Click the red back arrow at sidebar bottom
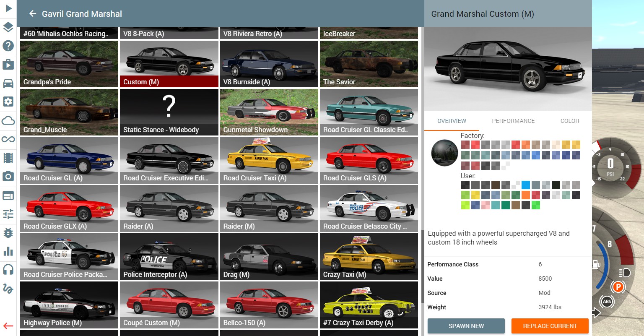Image resolution: width=644 pixels, height=336 pixels. [8, 326]
